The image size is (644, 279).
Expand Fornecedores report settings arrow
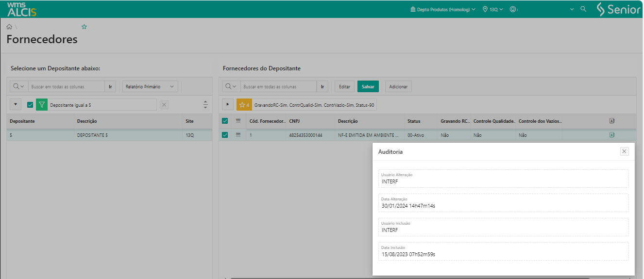(228, 105)
